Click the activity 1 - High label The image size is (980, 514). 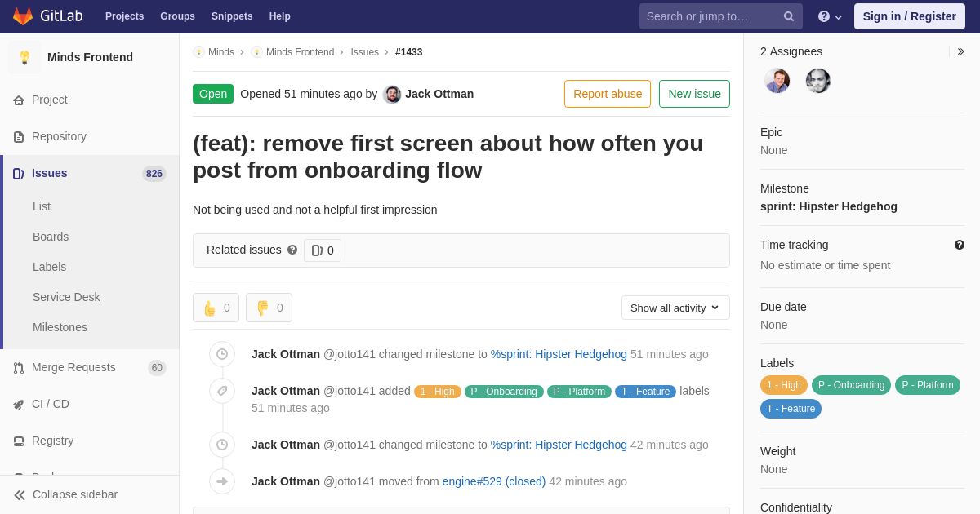point(438,392)
